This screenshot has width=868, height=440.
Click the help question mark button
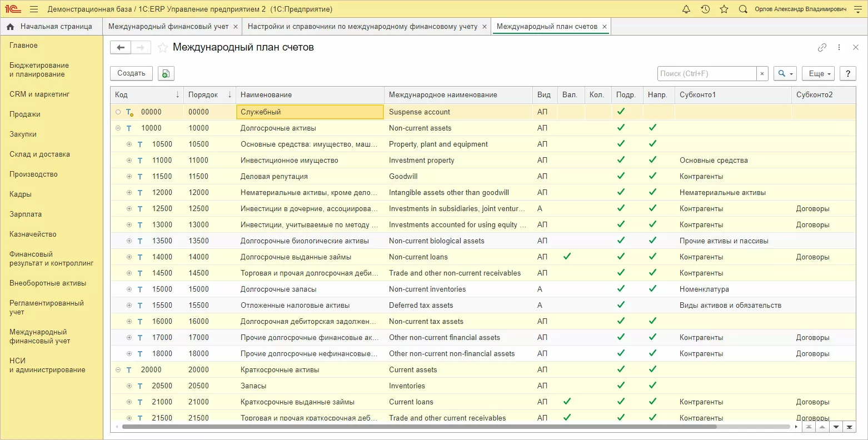pyautogui.click(x=847, y=73)
